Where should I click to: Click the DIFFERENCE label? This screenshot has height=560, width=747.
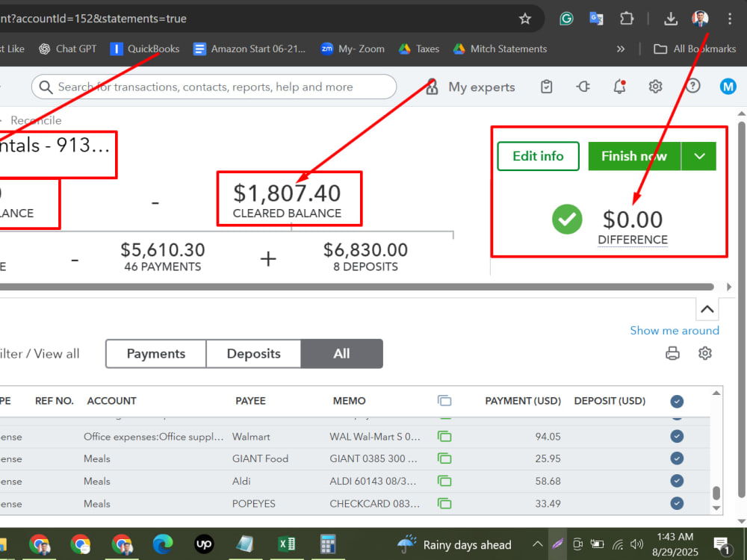pos(633,240)
